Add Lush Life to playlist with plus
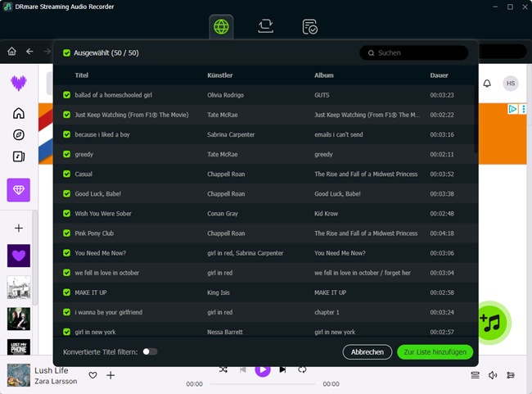532x394 pixels. (110, 375)
